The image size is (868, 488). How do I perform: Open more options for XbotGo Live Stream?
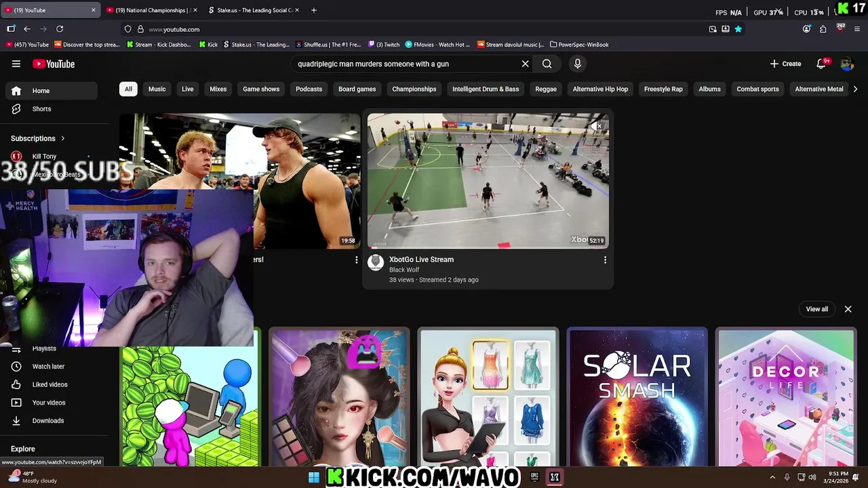(x=605, y=260)
